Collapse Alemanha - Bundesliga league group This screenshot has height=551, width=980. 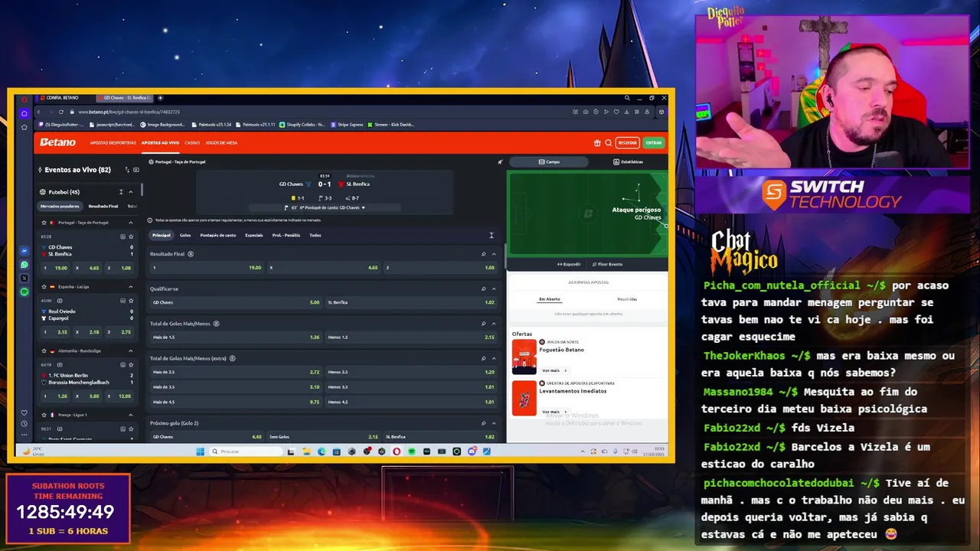click(x=131, y=350)
